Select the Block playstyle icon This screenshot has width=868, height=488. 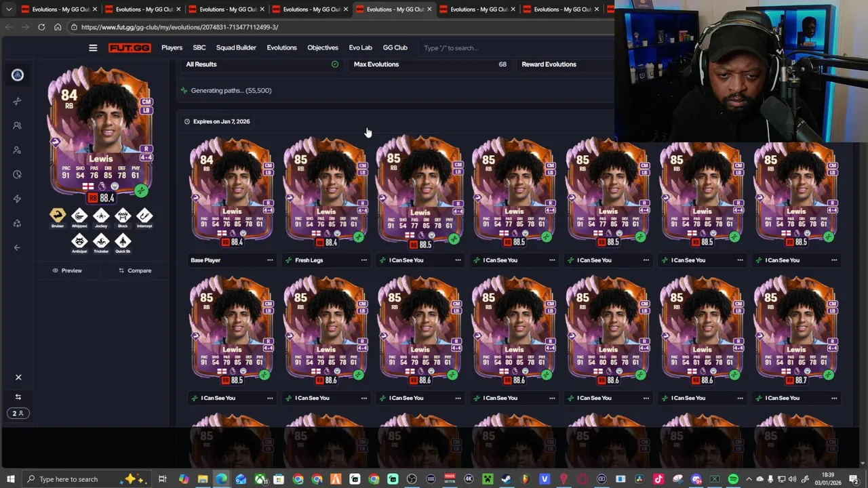pyautogui.click(x=123, y=216)
